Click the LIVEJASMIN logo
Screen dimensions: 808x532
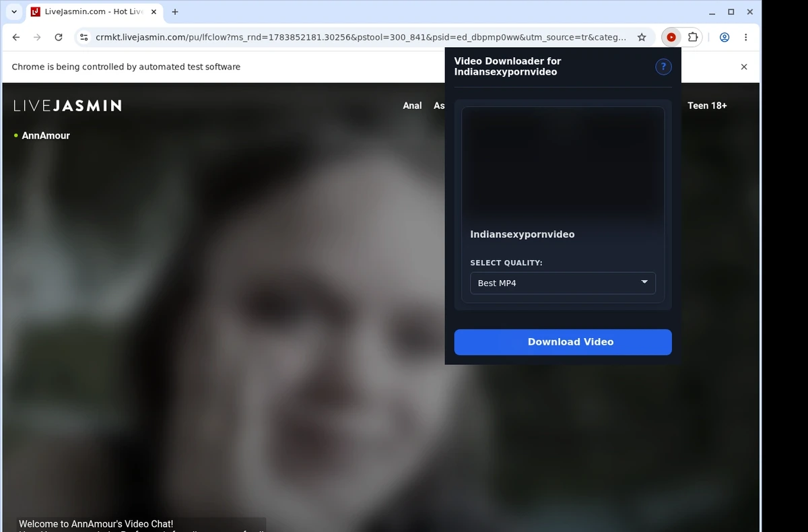[x=67, y=106]
